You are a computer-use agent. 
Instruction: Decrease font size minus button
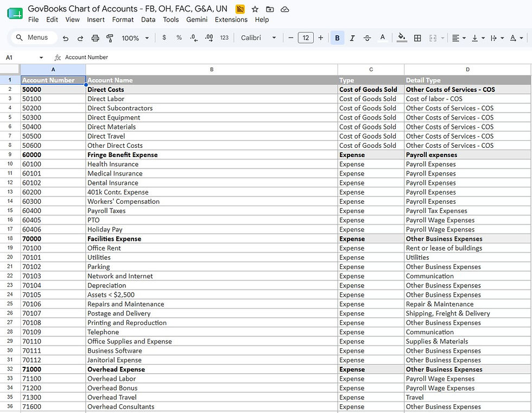click(291, 37)
